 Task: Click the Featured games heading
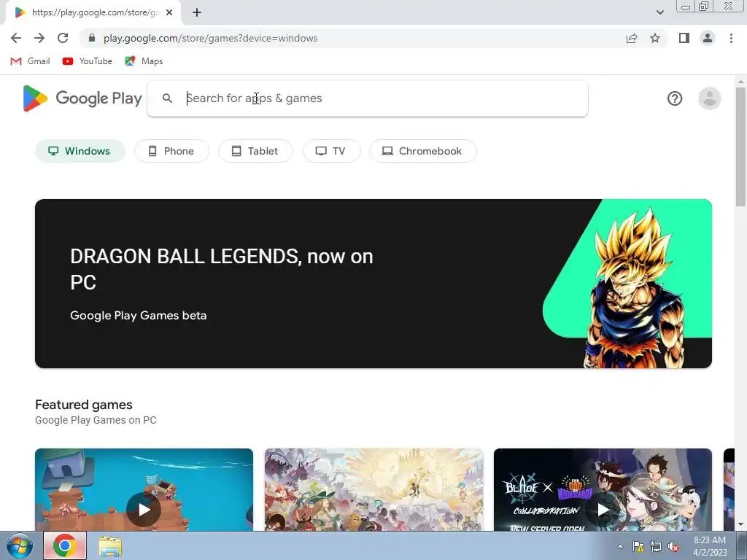point(84,404)
